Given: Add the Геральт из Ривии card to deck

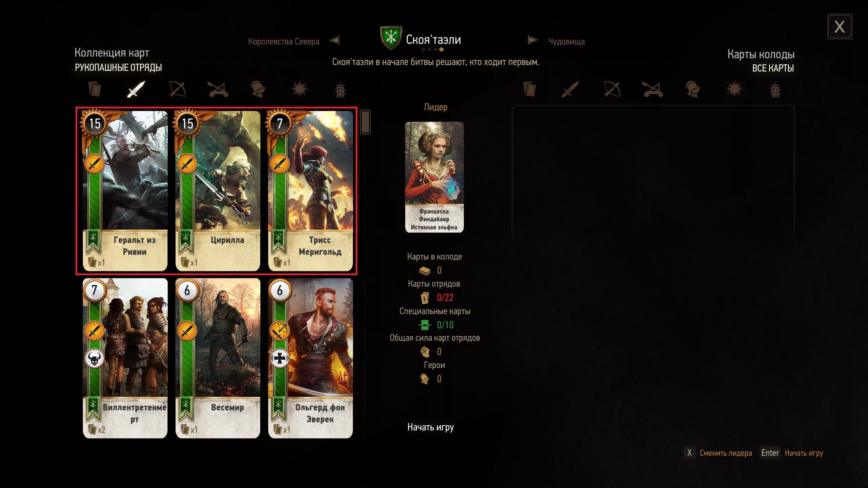Looking at the screenshot, I should coord(125,190).
